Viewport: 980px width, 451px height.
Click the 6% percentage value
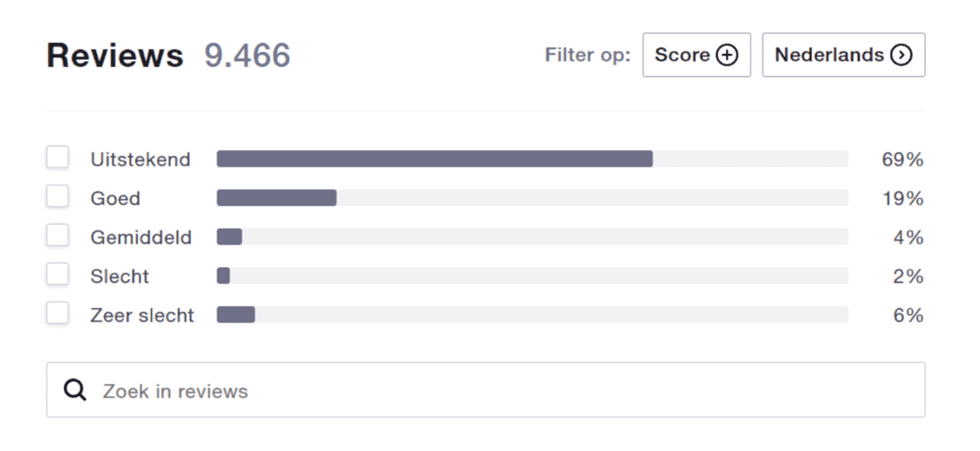(908, 315)
